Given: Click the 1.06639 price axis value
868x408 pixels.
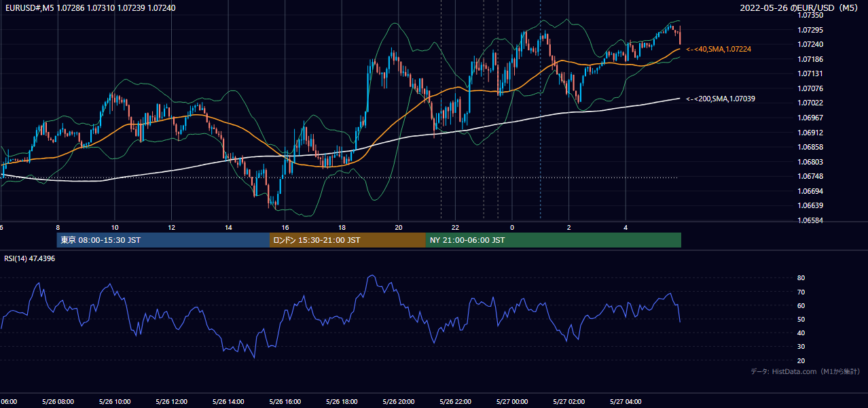Looking at the screenshot, I should tap(810, 206).
